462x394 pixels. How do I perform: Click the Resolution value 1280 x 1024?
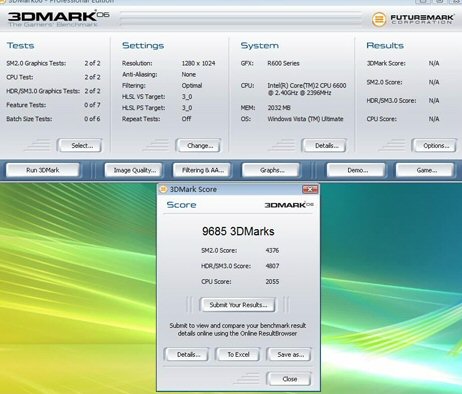pos(198,63)
